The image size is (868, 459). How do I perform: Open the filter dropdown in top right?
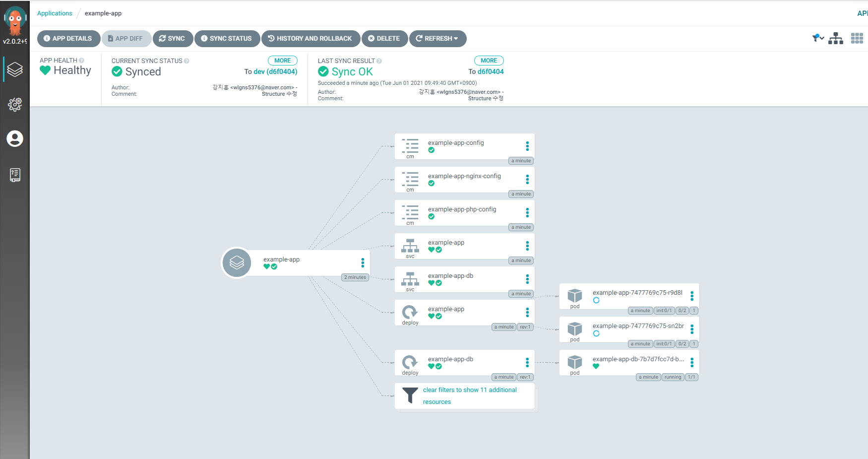click(818, 38)
